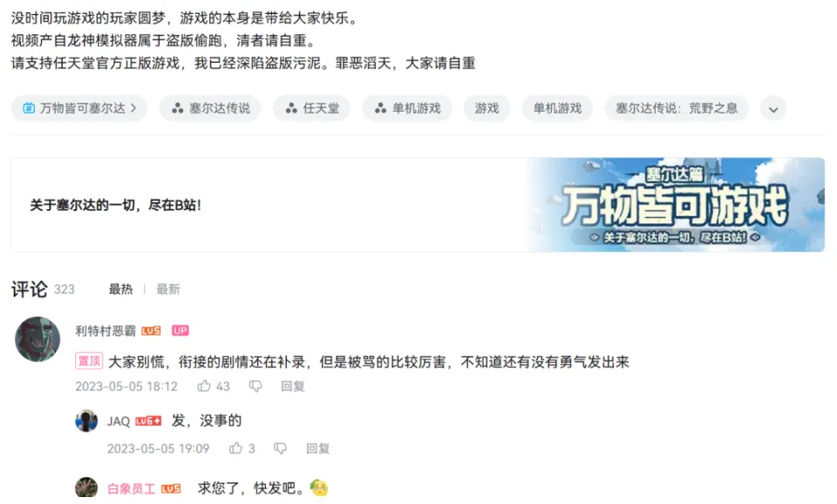Viewport: 837px width, 504px height.
Task: Open 白象员工 profile avatar
Action: [86, 487]
